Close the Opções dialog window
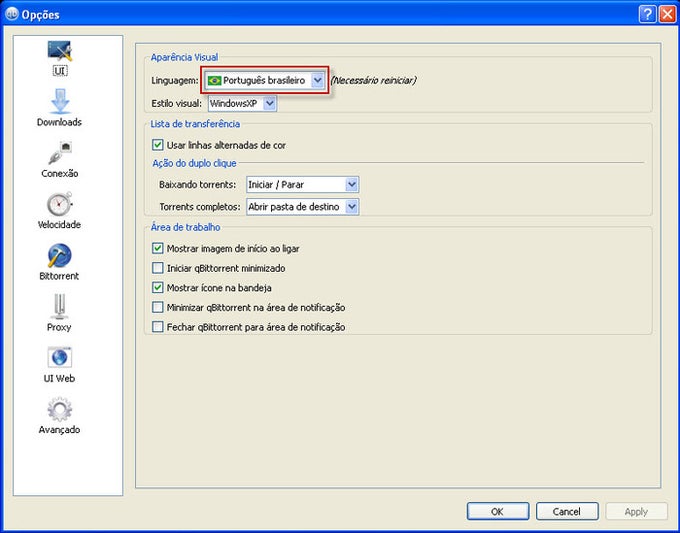 (x=667, y=14)
